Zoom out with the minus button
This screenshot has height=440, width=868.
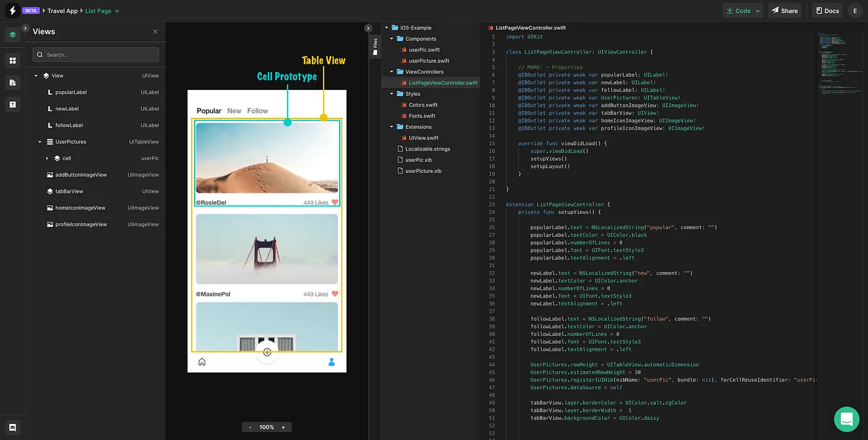pyautogui.click(x=250, y=427)
